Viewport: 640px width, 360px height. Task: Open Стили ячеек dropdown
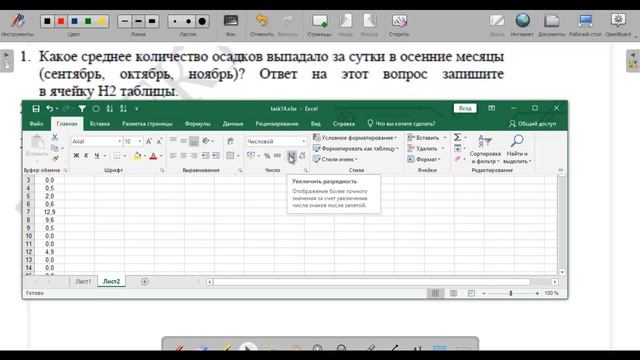click(336, 159)
